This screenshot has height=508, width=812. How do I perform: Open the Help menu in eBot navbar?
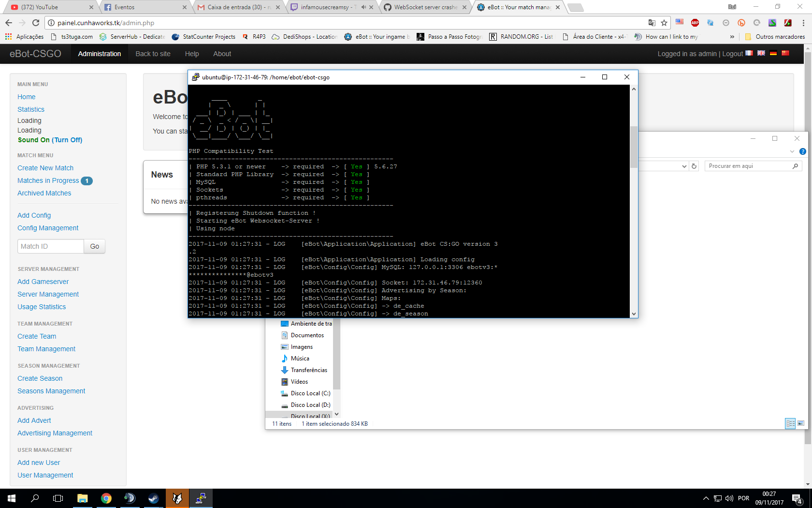[191, 54]
